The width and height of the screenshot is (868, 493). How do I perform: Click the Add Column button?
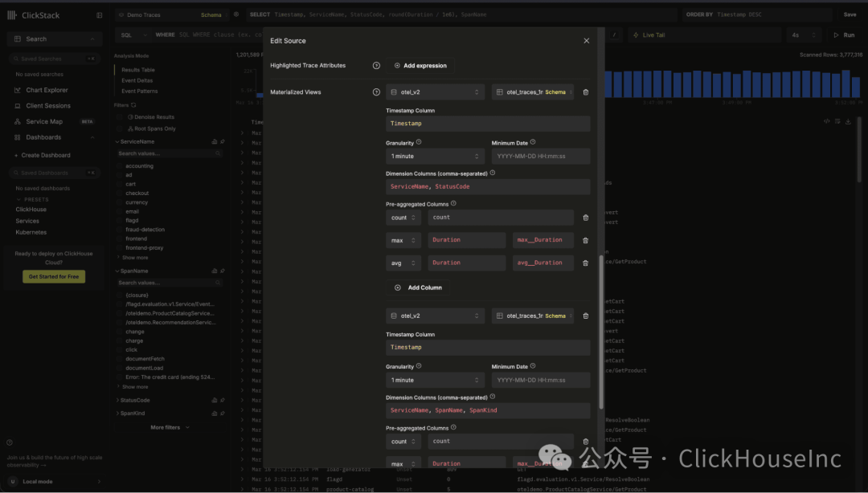(x=418, y=287)
